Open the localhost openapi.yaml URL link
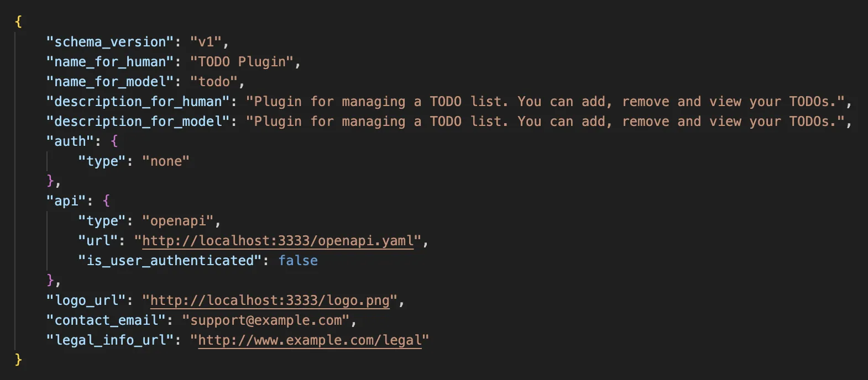868x380 pixels. [278, 241]
